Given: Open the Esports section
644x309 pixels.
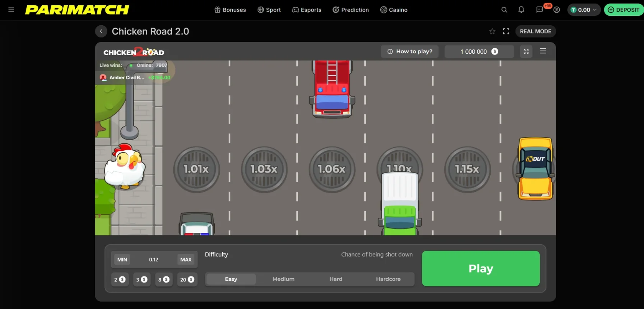Looking at the screenshot, I should [307, 10].
